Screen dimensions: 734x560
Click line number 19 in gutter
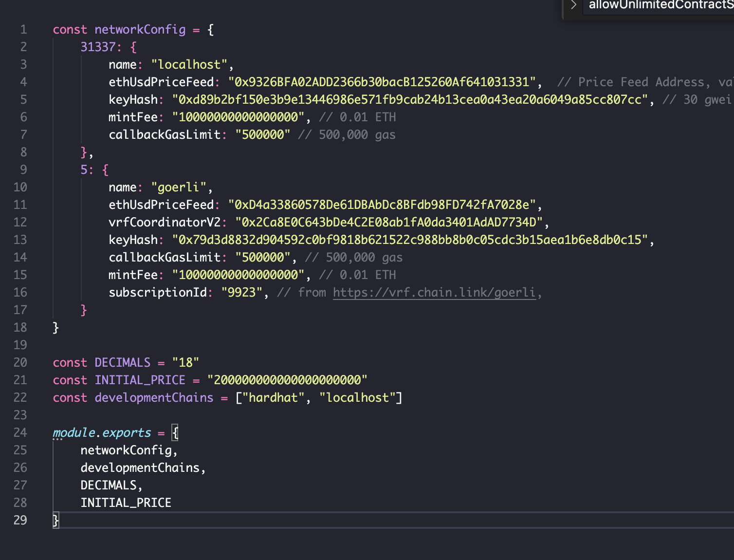(20, 345)
